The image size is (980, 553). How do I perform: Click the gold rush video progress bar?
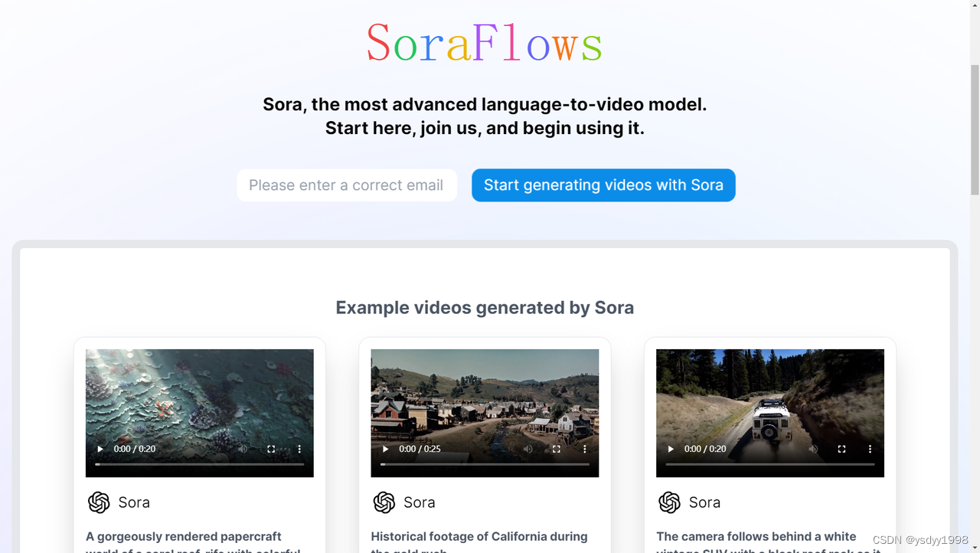pos(485,464)
